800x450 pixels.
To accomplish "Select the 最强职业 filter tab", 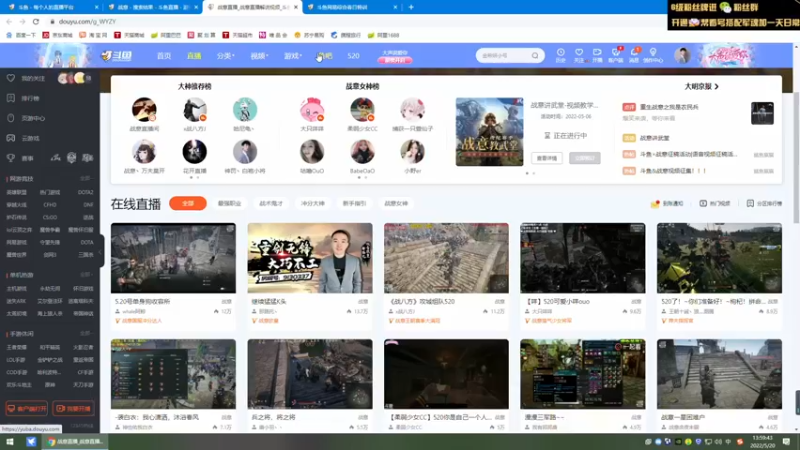I will pos(229,203).
